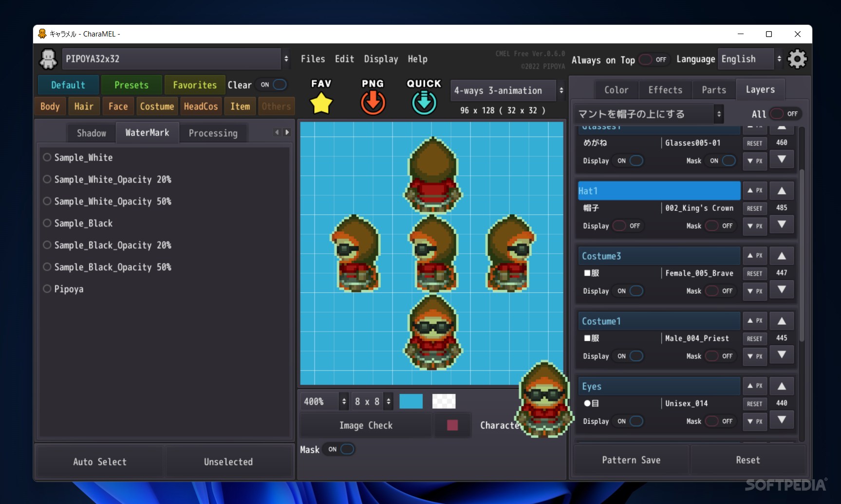Image resolution: width=841 pixels, height=504 pixels.
Task: Click the FAV star icon
Action: tap(321, 103)
